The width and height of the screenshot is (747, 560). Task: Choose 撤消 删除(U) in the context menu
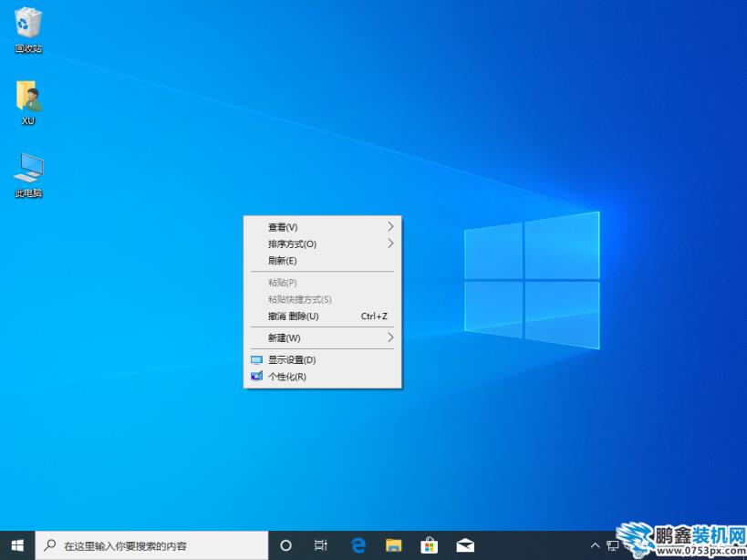tap(323, 316)
